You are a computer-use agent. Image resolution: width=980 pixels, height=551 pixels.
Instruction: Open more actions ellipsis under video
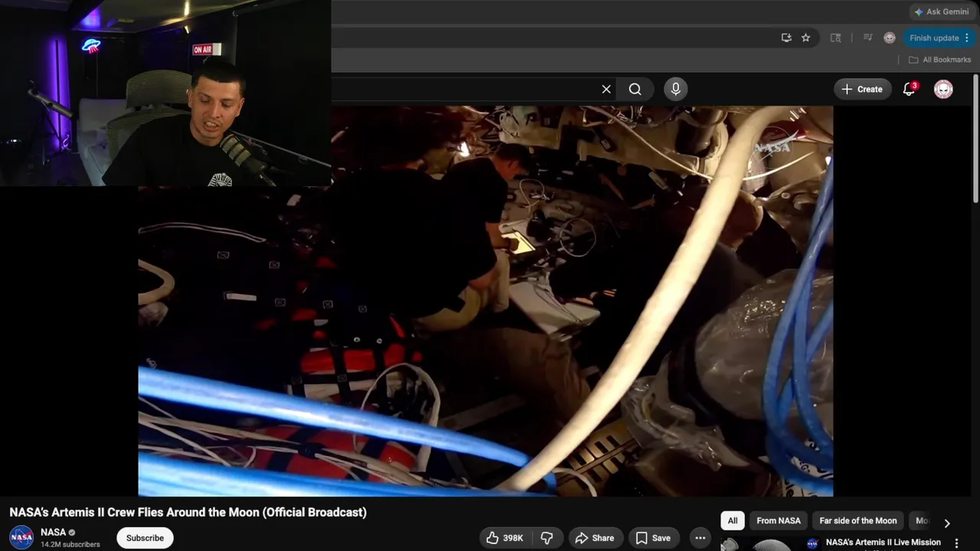pos(700,538)
